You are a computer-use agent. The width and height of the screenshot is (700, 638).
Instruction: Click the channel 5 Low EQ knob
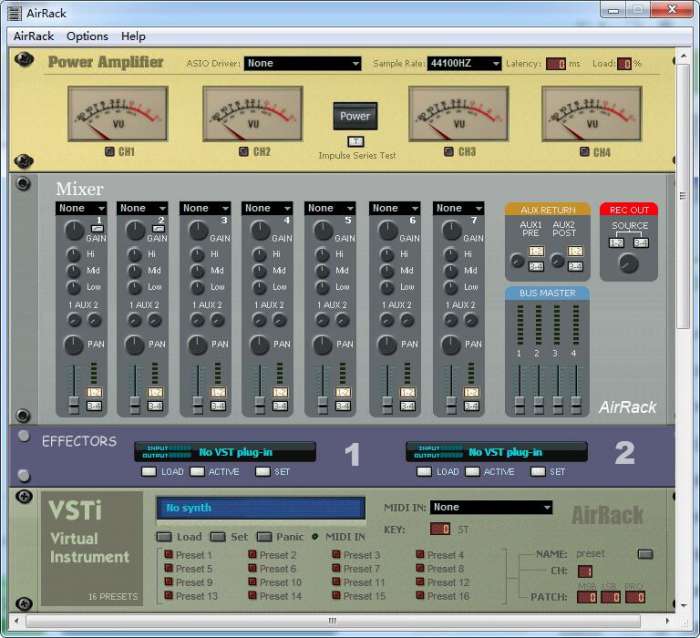(322, 287)
